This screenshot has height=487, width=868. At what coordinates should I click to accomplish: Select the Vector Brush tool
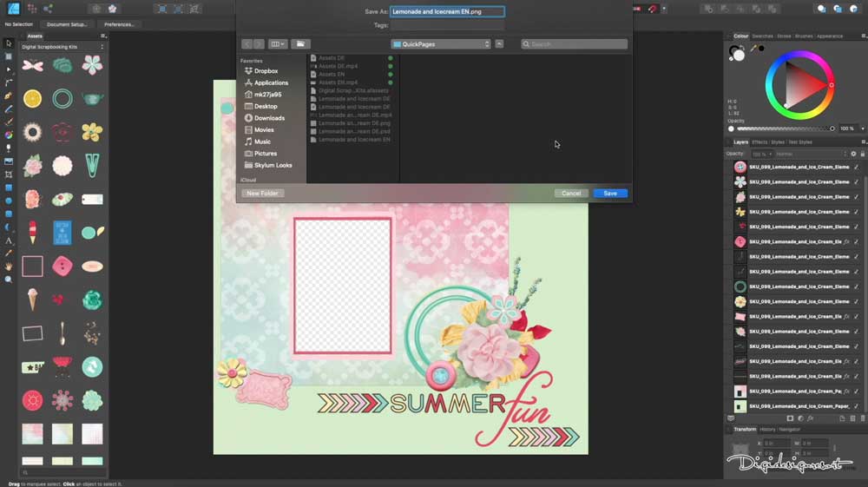click(9, 122)
